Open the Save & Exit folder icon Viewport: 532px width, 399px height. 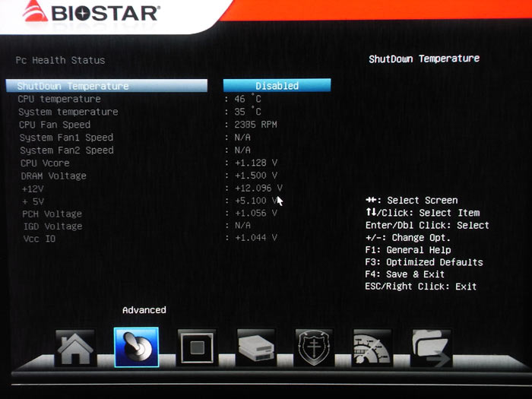coord(431,348)
